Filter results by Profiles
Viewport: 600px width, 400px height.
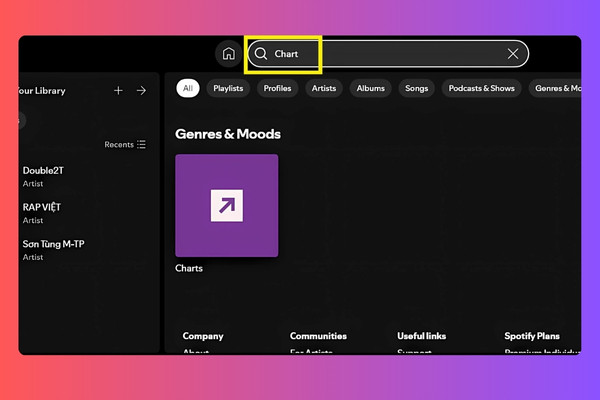(277, 88)
